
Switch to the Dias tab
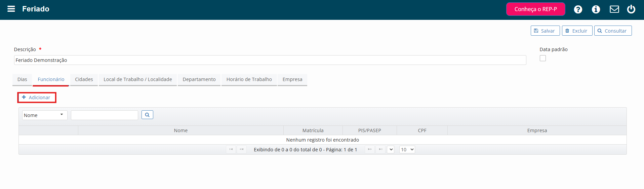pos(22,79)
